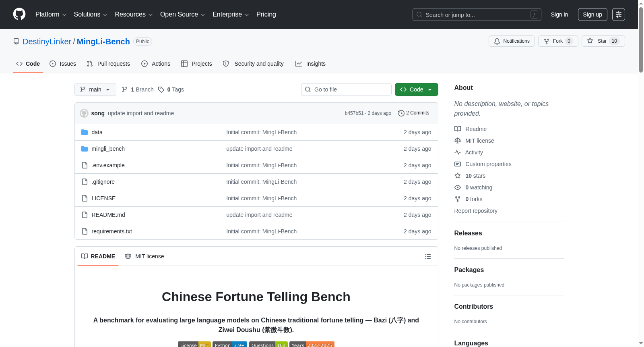Click the Search or jump to field
644x347 pixels.
(477, 15)
